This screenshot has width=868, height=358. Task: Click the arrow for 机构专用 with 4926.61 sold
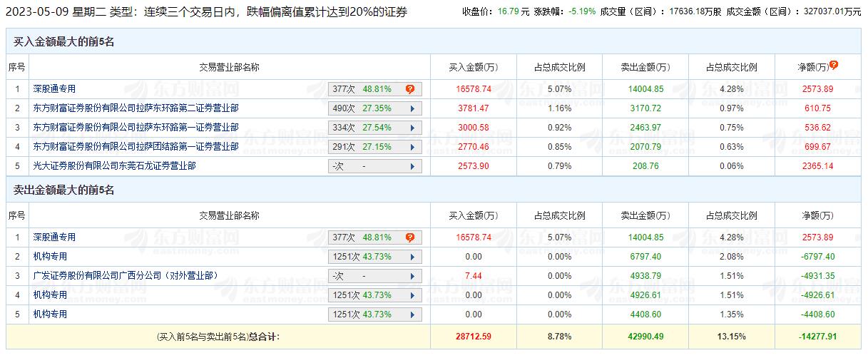(412, 295)
